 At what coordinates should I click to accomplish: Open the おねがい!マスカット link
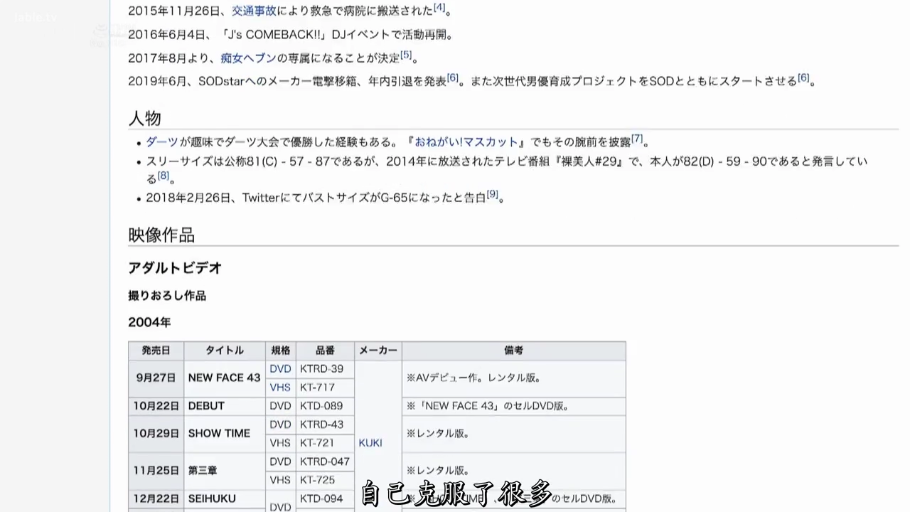point(466,142)
